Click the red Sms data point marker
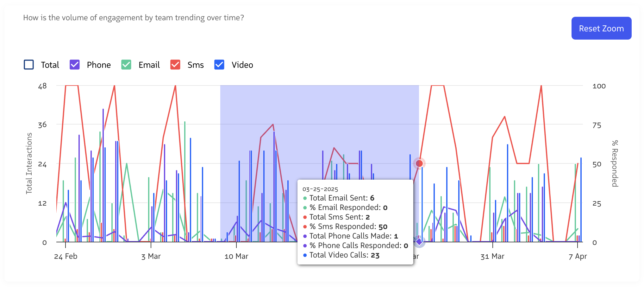Viewport: 644px width, 287px height. coord(419,163)
